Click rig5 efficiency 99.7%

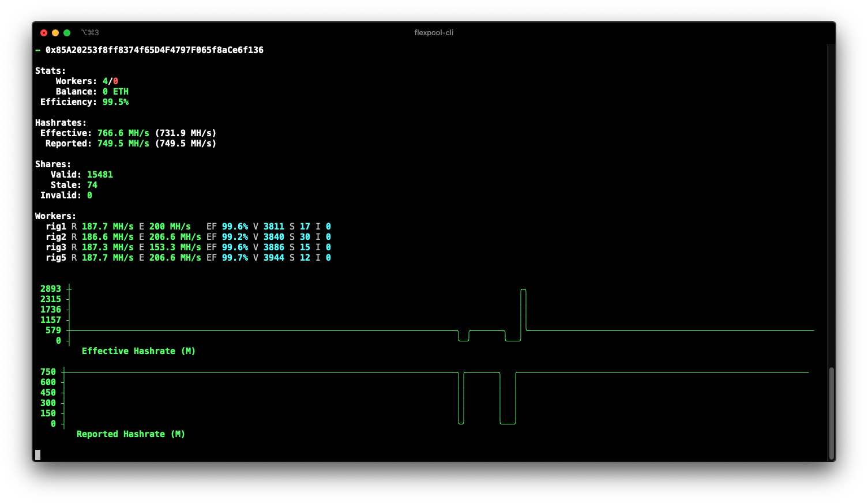pyautogui.click(x=235, y=258)
